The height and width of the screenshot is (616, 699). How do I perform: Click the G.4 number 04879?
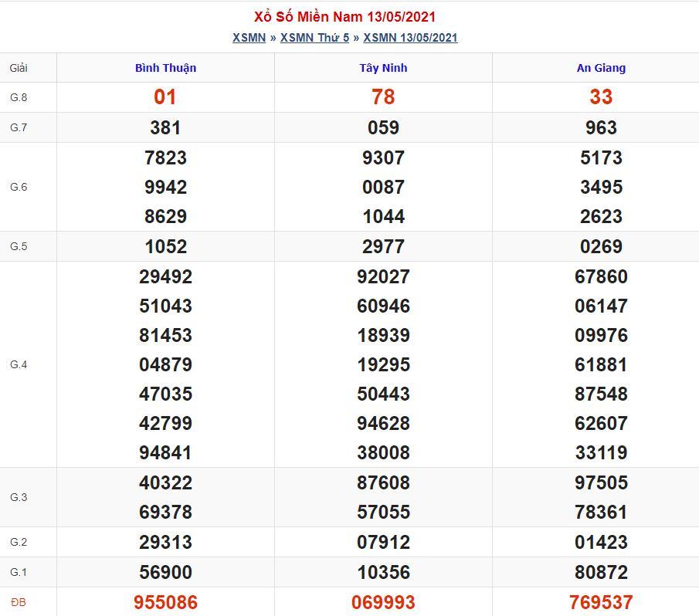[165, 365]
